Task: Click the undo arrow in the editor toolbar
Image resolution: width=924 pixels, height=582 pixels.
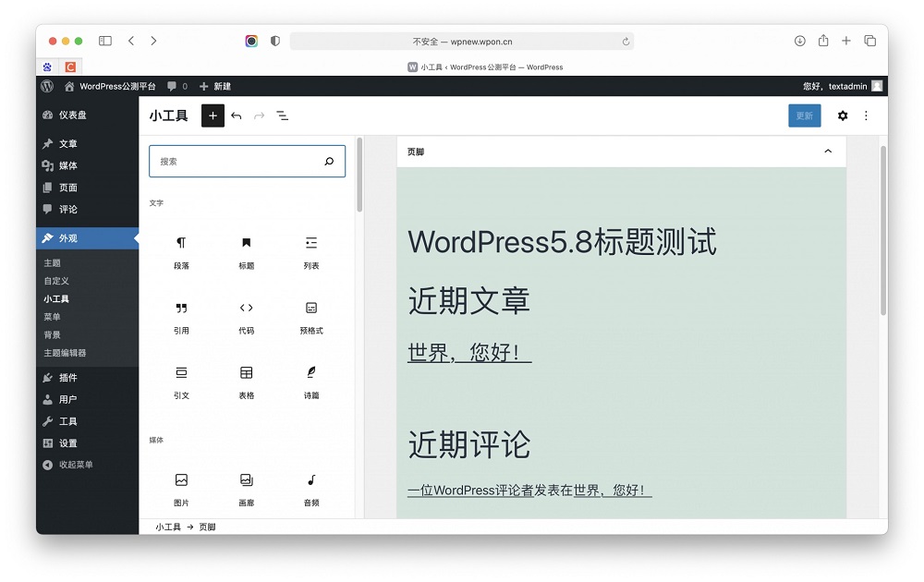Action: (x=237, y=115)
